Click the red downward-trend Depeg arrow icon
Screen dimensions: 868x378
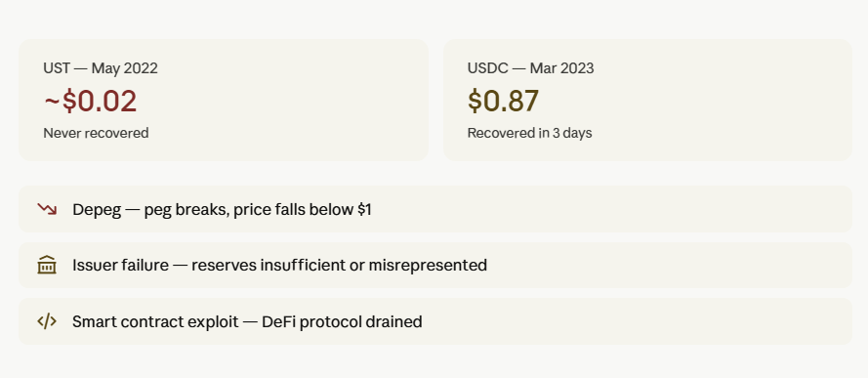(47, 209)
